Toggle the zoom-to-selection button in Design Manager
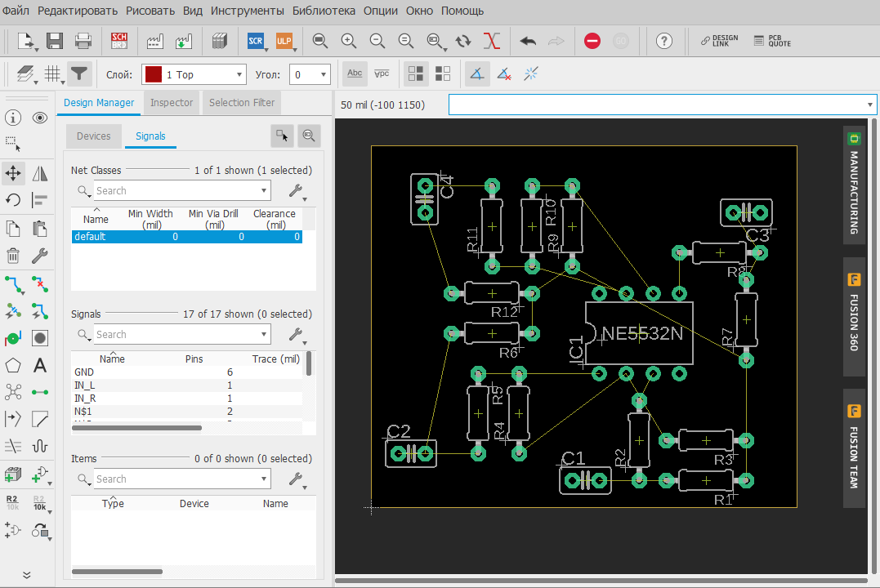880x588 pixels. point(309,136)
